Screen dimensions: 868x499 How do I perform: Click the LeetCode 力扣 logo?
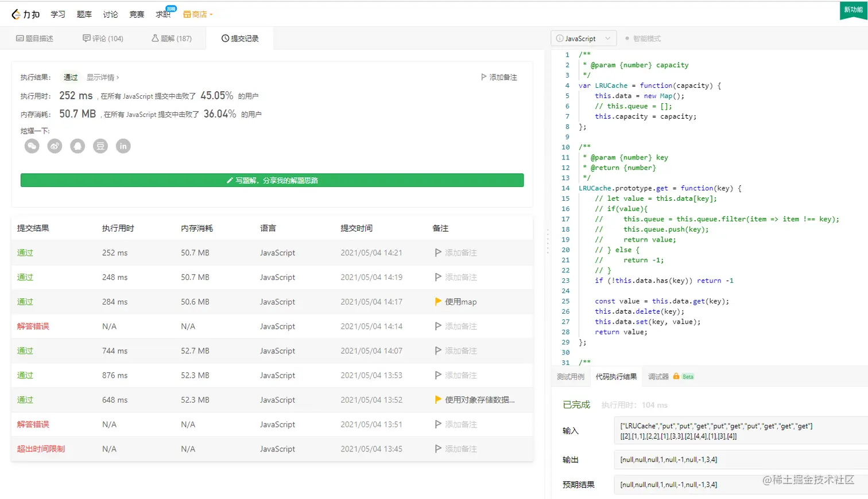[x=25, y=14]
